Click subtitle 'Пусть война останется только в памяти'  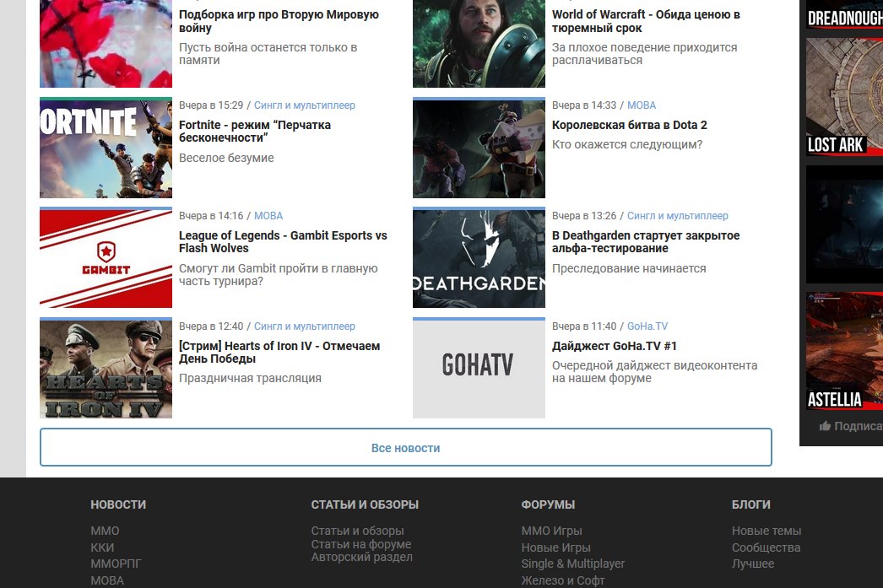[268, 53]
